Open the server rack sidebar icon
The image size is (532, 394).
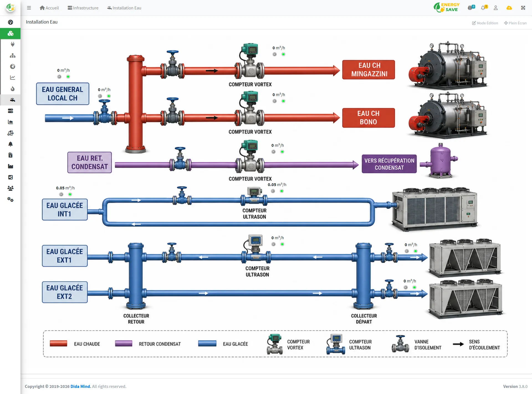11,111
